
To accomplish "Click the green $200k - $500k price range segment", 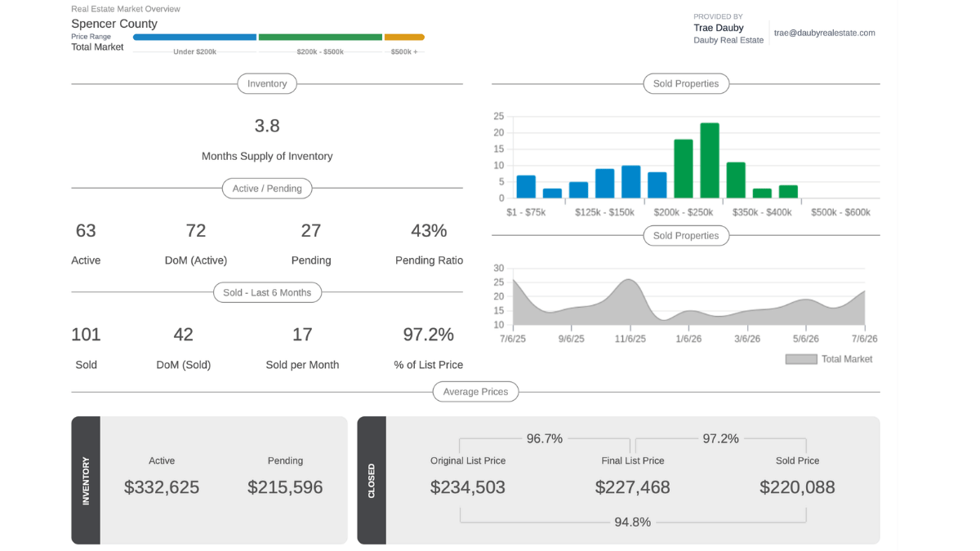I will point(320,37).
